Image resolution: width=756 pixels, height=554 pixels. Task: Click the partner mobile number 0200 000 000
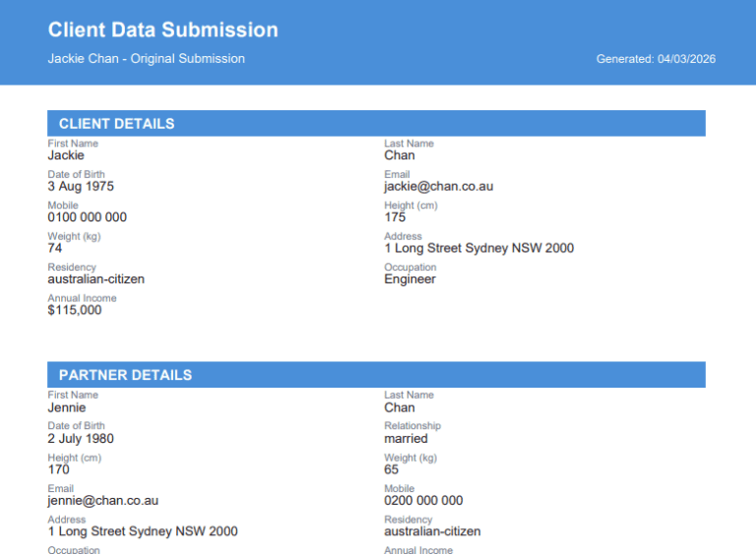[423, 500]
